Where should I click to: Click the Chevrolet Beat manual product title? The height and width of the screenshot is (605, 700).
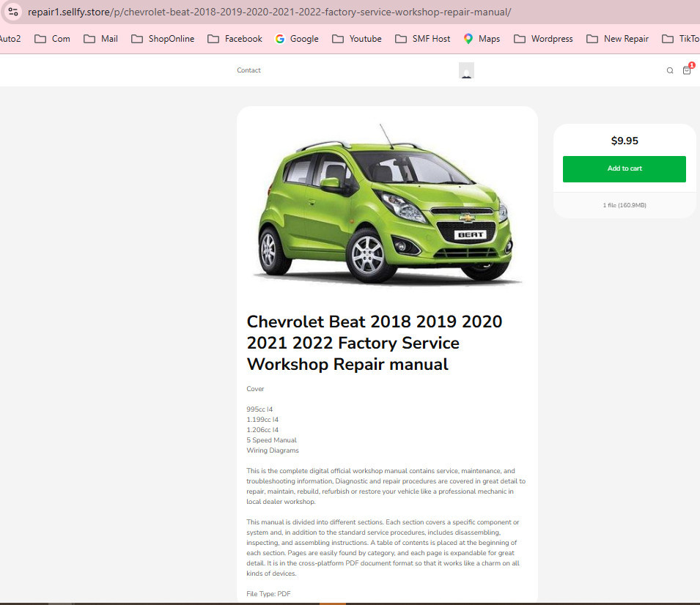pyautogui.click(x=374, y=343)
